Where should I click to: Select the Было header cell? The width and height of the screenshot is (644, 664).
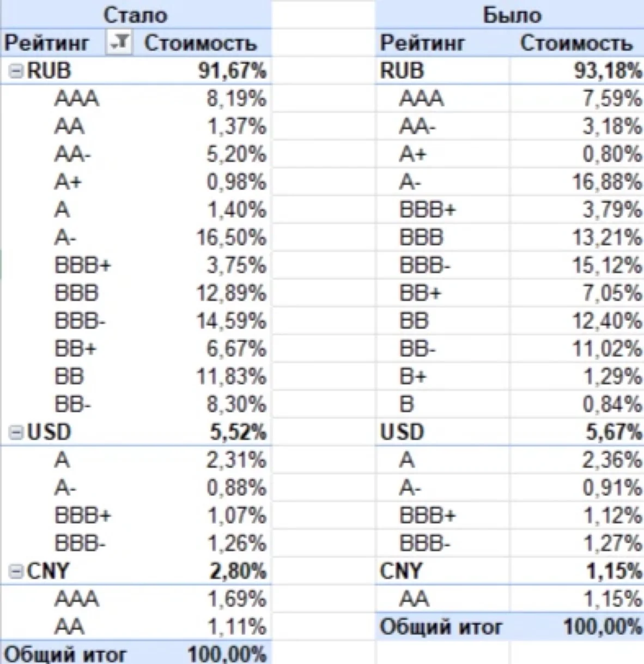[511, 15]
